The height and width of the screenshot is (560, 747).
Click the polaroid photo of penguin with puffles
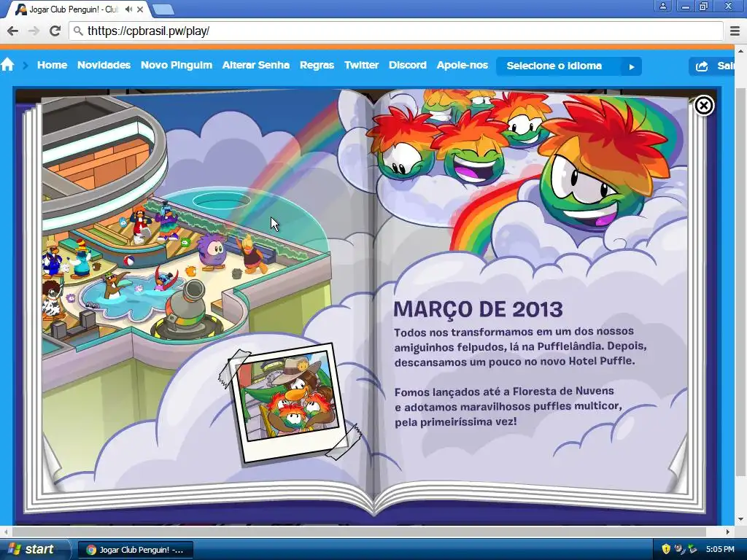[289, 402]
